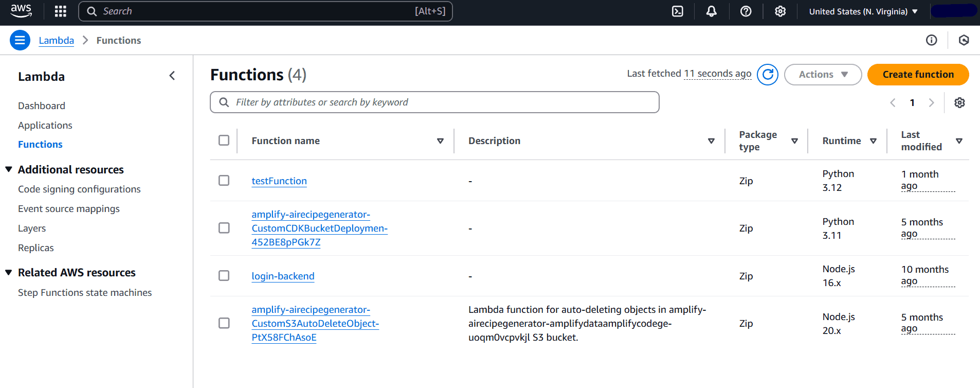The image size is (980, 388).
Task: Check the CustomS3AutoDeleteObject row checkbox
Action: pyautogui.click(x=224, y=323)
